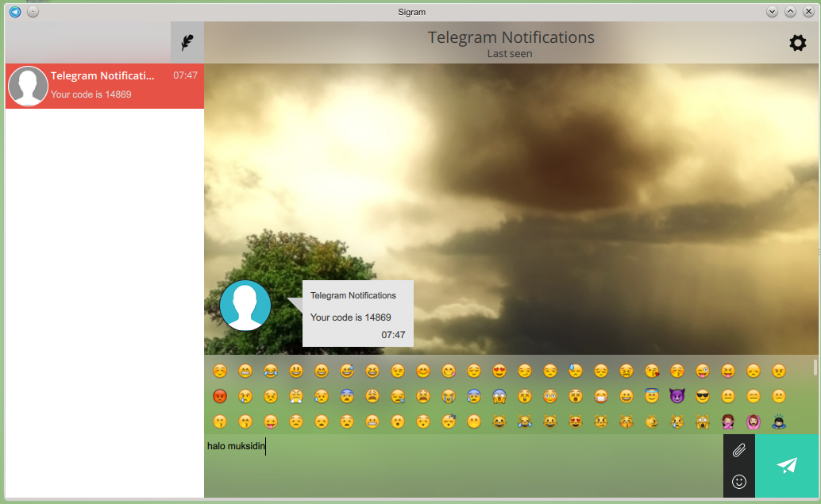Image resolution: width=821 pixels, height=504 pixels.
Task: Insert the purple devil emoji
Action: pos(677,396)
